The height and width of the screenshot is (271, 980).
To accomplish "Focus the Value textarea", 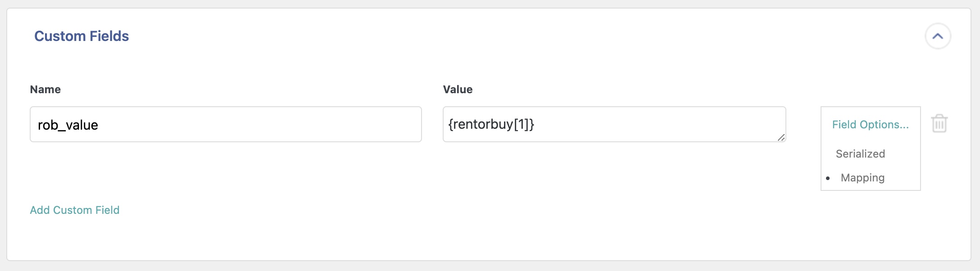I will coord(614,124).
